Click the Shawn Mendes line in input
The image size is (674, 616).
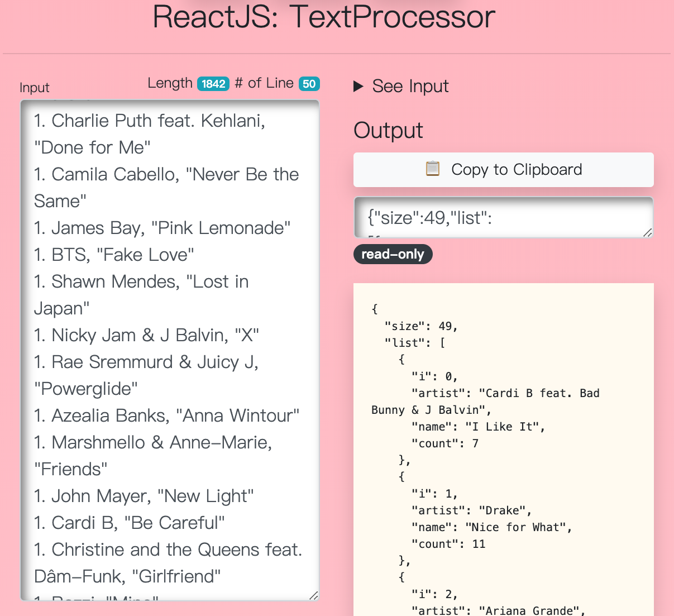141,295
